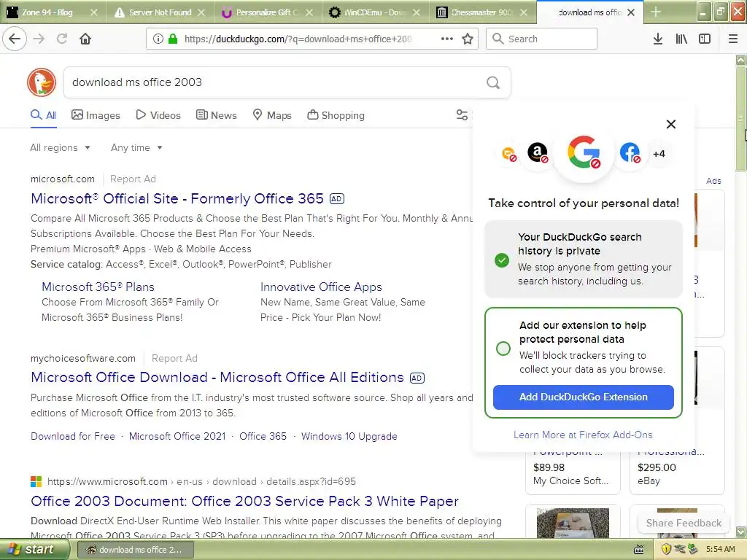Viewport: 747px width, 560px height.
Task: Switch to WinCDEmu browser tab
Action: point(374,12)
